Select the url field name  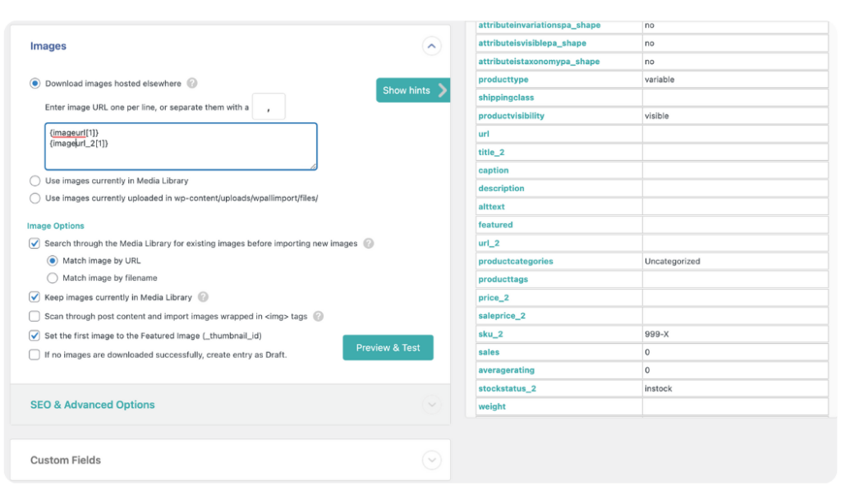[x=483, y=134]
